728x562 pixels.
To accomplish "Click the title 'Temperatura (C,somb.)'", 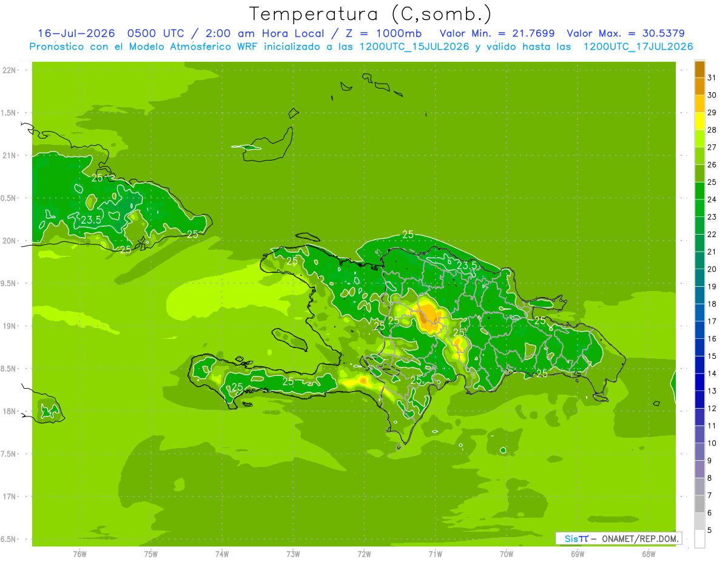I will tap(370, 14).
